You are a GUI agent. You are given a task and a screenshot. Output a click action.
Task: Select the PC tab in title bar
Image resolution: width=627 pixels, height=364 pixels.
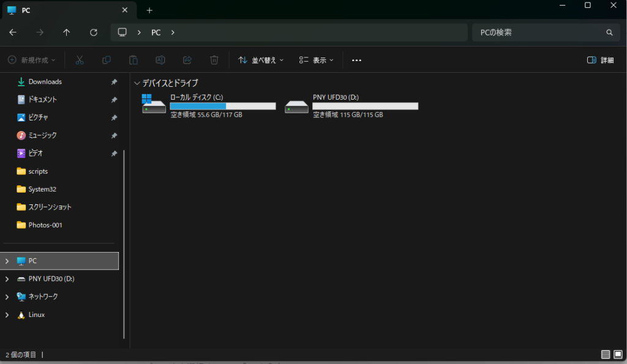[x=61, y=10]
